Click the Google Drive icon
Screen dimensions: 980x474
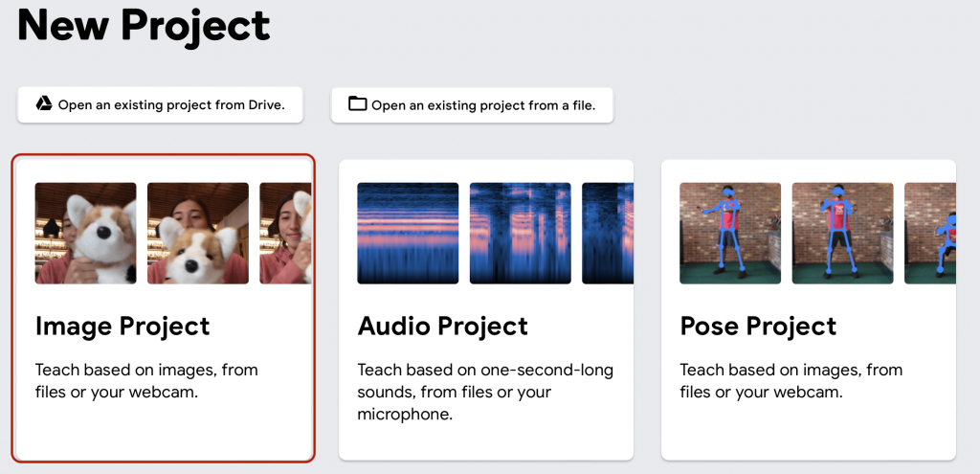pyautogui.click(x=43, y=103)
